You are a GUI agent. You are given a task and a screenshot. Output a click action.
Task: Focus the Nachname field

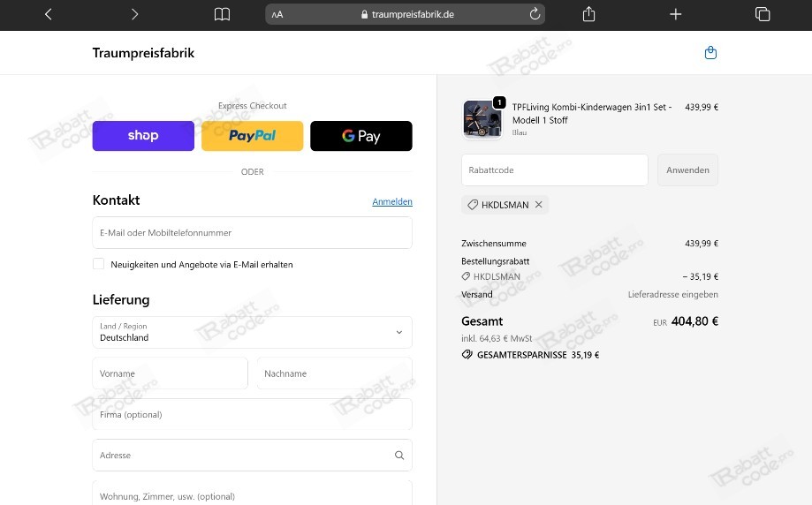point(335,373)
